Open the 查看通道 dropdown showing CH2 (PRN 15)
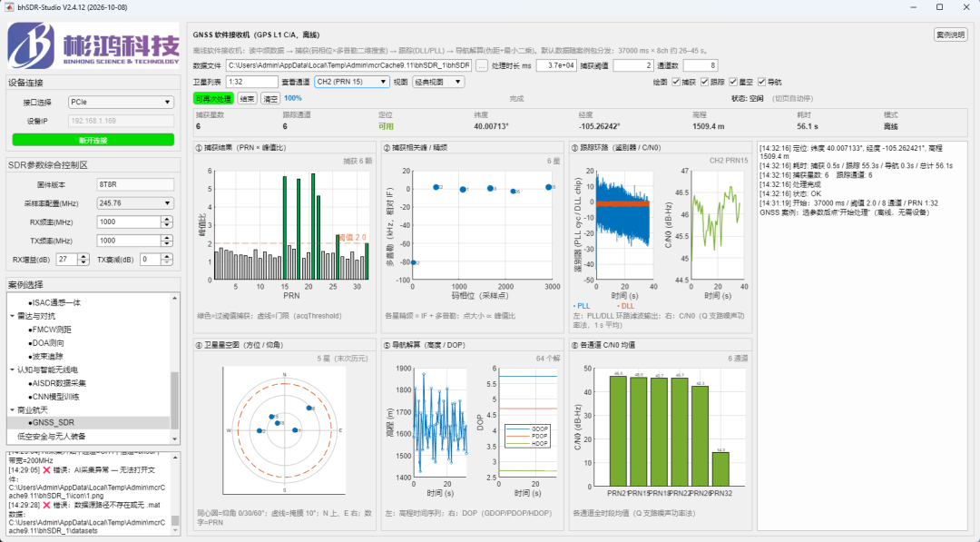 (352, 82)
